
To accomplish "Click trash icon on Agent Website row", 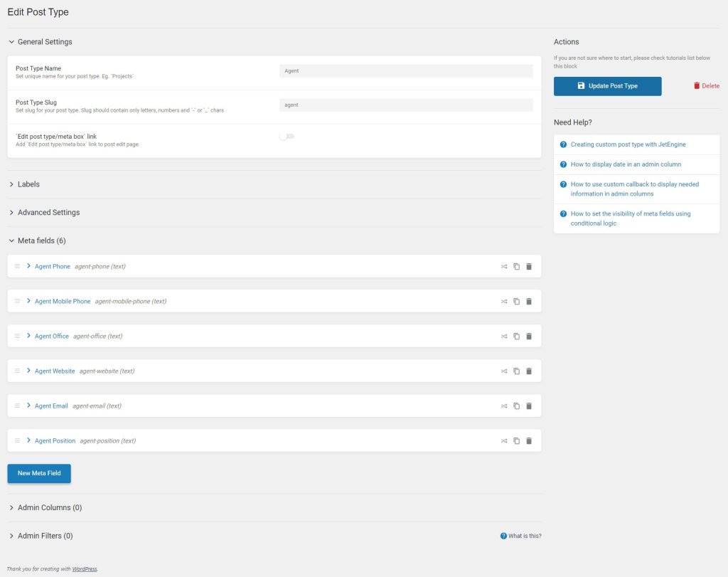I will pos(528,371).
